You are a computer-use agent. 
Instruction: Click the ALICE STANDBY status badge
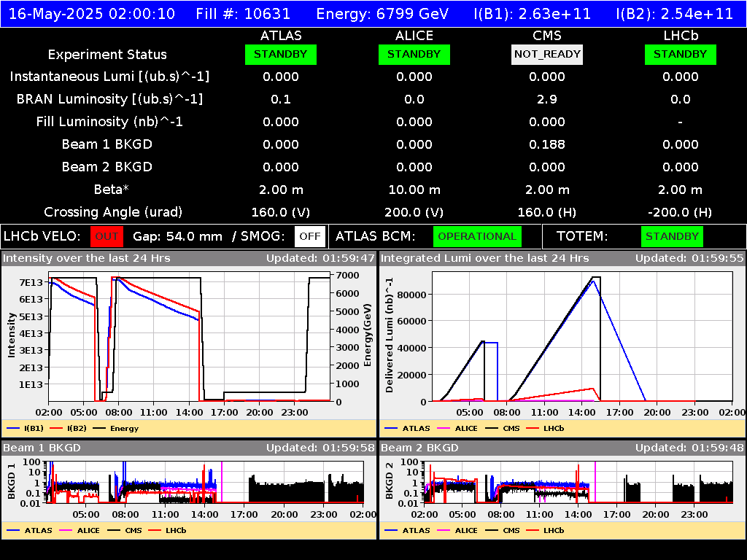414,54
